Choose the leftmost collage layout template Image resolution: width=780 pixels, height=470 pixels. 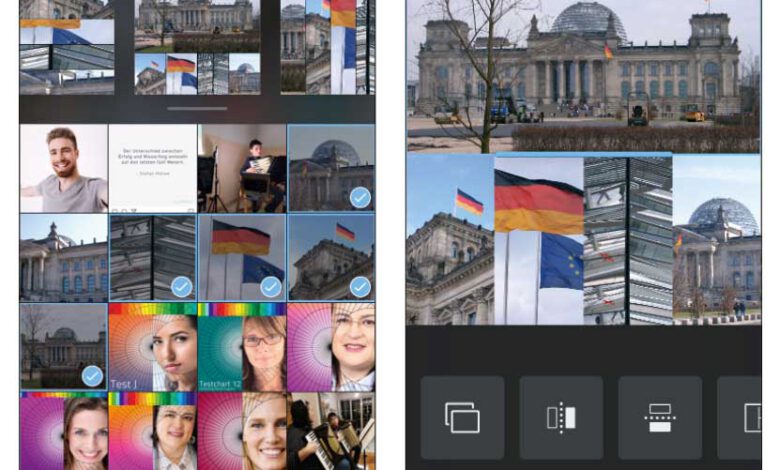(x=67, y=47)
